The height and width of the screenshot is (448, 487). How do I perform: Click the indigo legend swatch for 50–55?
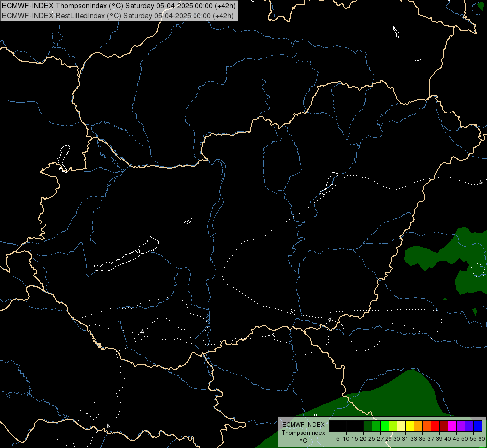tap(469, 426)
